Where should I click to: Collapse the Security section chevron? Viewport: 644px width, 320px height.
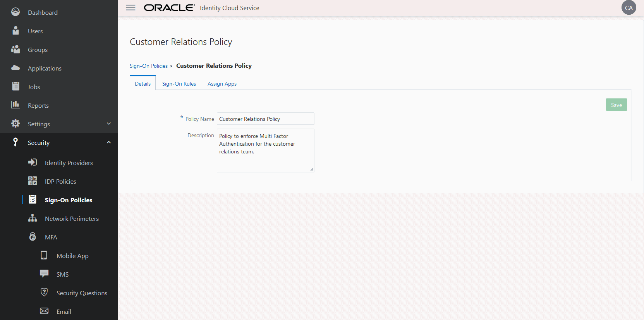pyautogui.click(x=109, y=142)
